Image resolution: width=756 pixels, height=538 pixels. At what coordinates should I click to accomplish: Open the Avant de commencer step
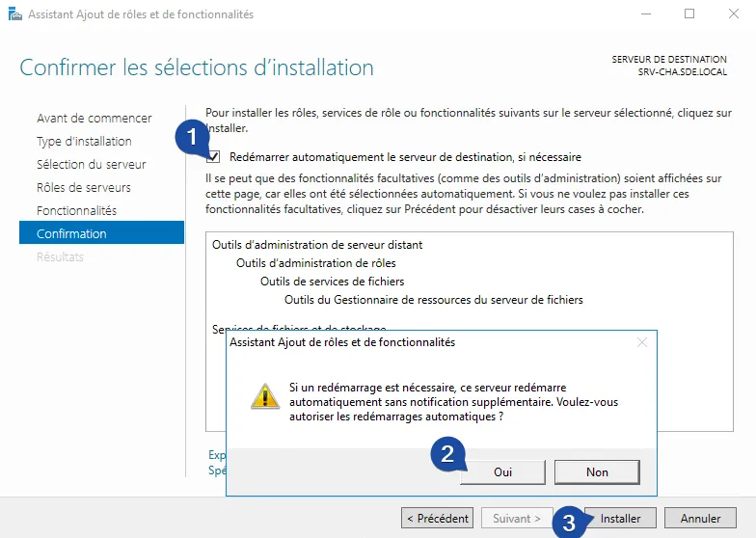point(94,118)
